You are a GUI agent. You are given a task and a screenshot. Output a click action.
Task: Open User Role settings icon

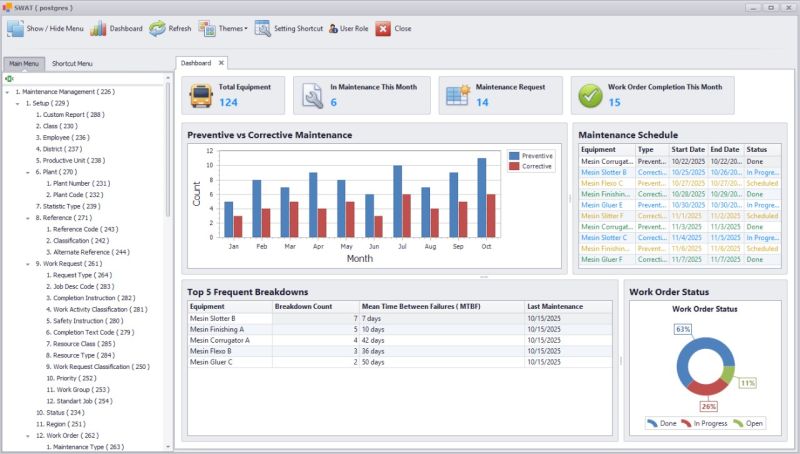point(333,29)
